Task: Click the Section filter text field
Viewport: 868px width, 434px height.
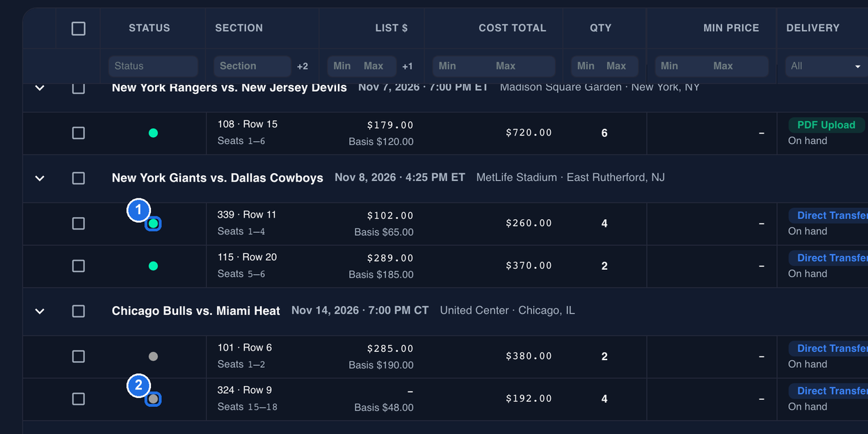Action: coord(252,66)
